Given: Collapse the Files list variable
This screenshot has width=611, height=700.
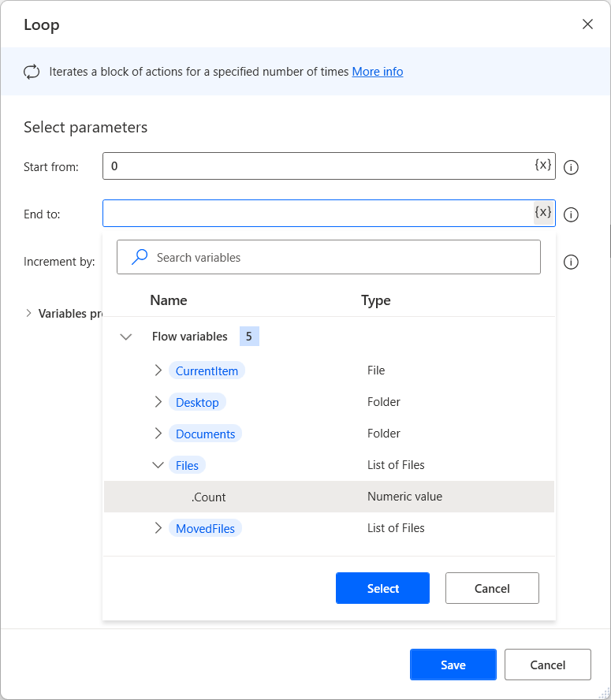Looking at the screenshot, I should pyautogui.click(x=158, y=464).
